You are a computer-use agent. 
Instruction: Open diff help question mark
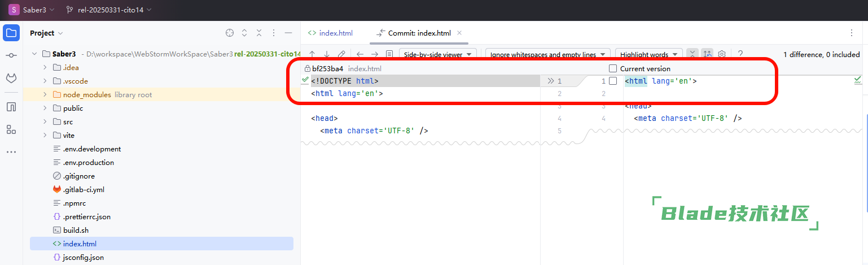pos(740,54)
